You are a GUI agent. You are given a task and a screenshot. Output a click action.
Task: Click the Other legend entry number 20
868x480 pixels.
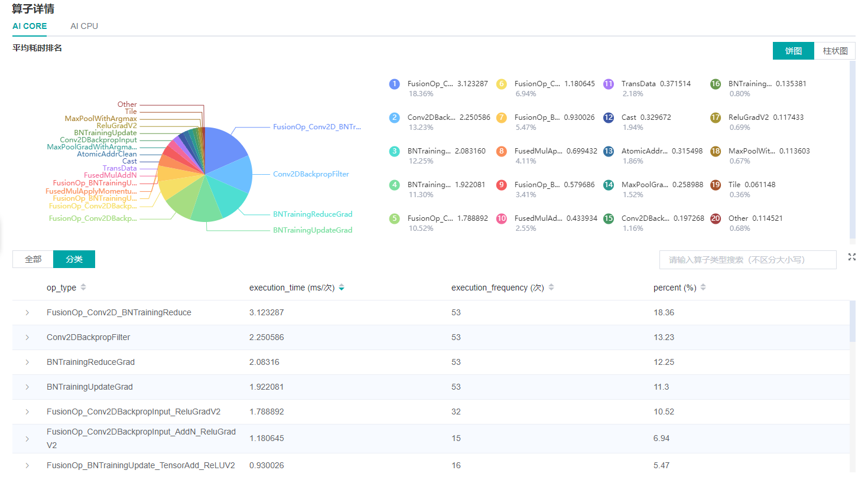[x=715, y=218]
